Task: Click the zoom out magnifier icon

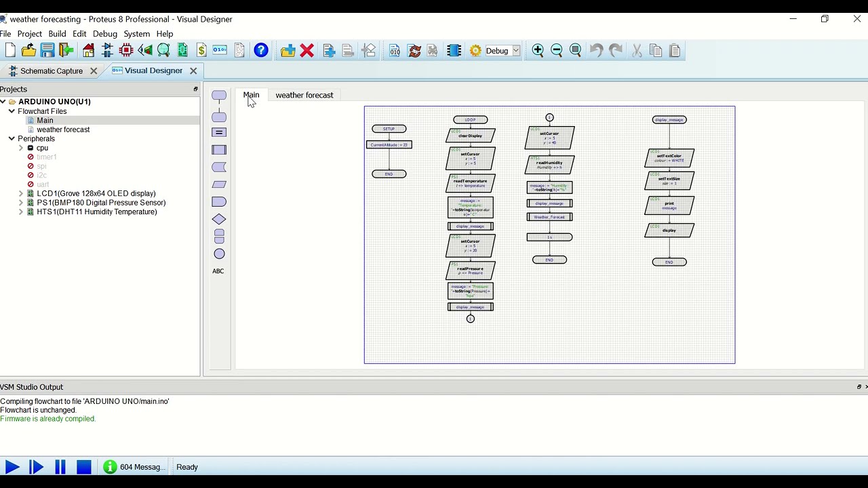Action: [x=557, y=50]
